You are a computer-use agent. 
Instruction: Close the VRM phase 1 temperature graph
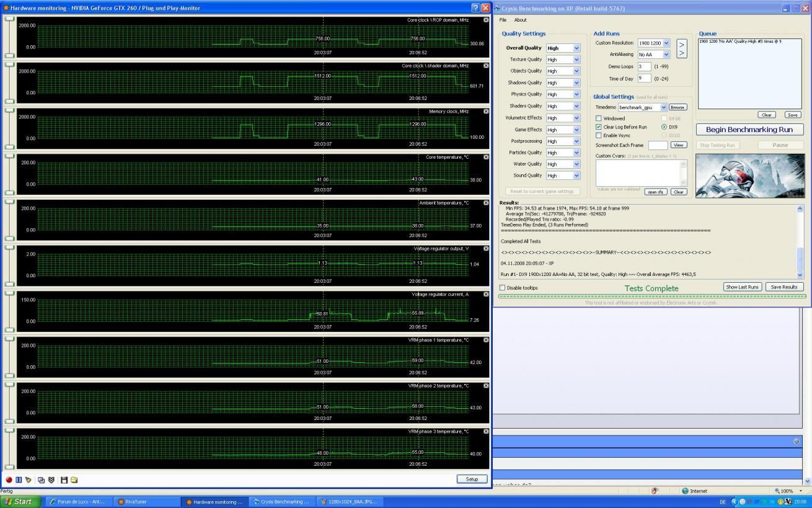(486, 340)
